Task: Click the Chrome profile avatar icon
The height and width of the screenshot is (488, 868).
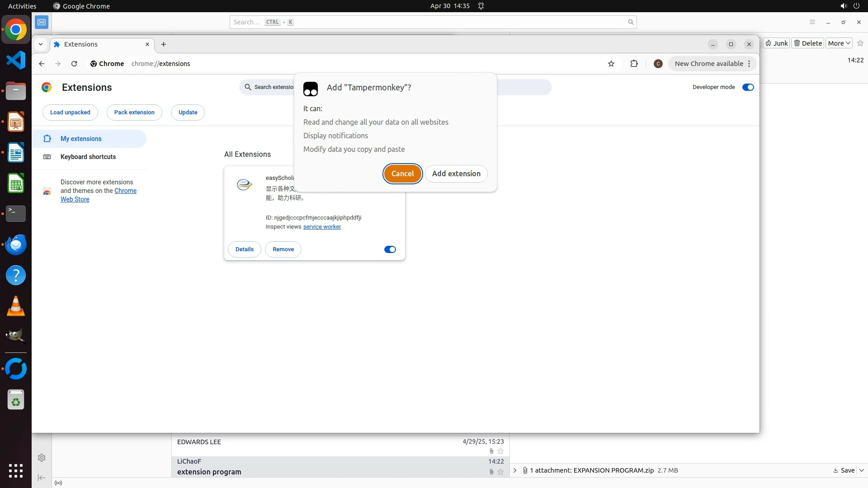Action: pos(658,64)
